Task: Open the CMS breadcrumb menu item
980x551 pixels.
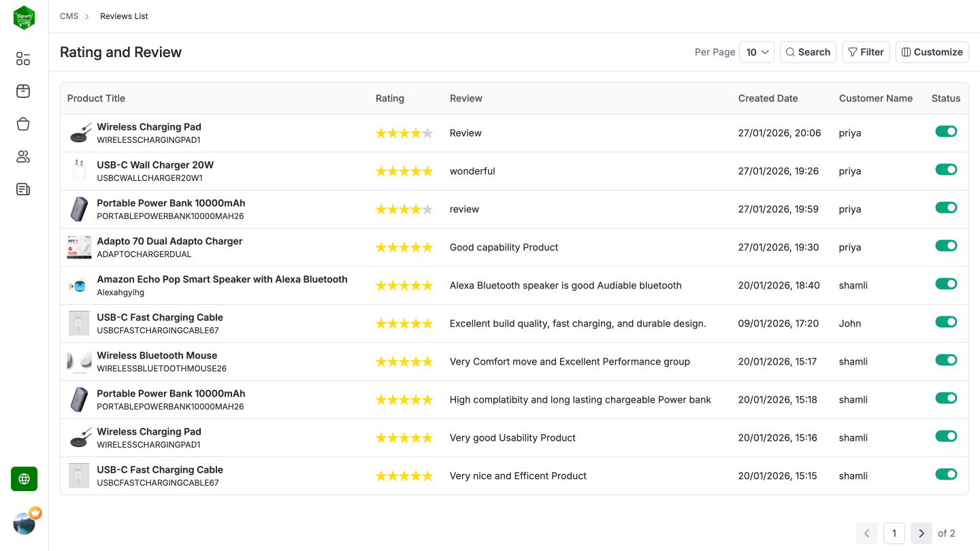Action: [69, 16]
